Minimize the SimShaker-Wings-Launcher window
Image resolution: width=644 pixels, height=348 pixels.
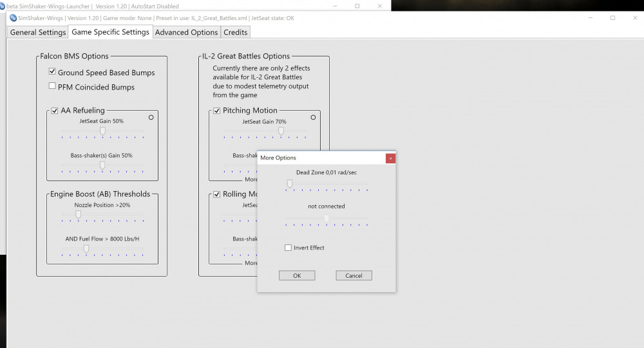pos(335,6)
